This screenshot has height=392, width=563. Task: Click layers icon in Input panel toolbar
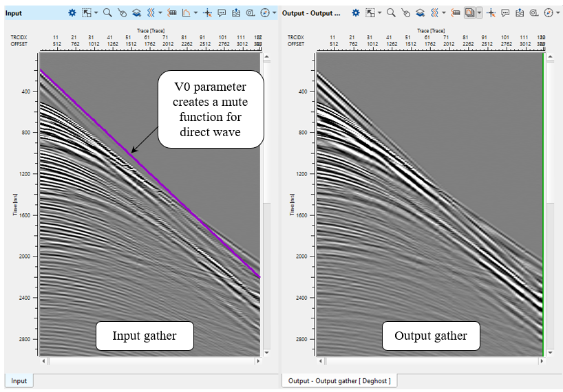pyautogui.click(x=136, y=13)
